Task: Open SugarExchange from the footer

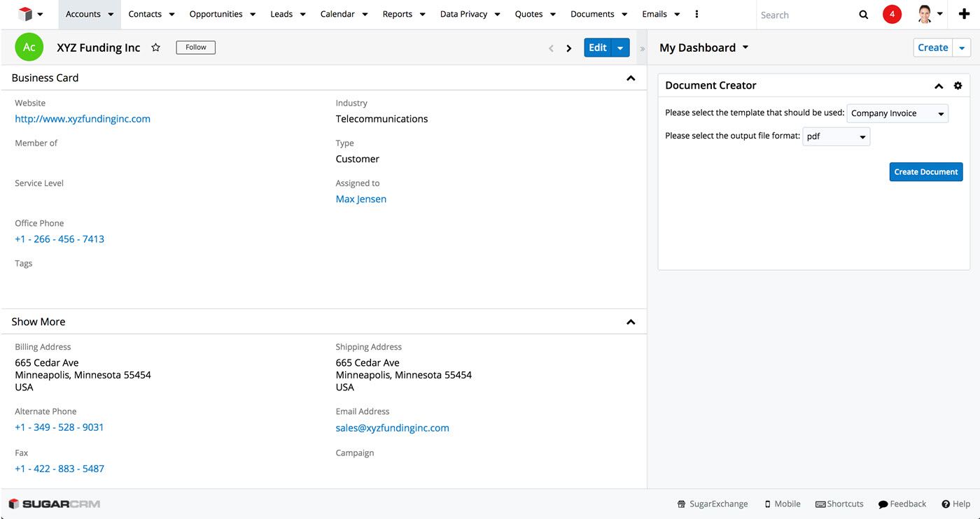Action: (x=713, y=504)
